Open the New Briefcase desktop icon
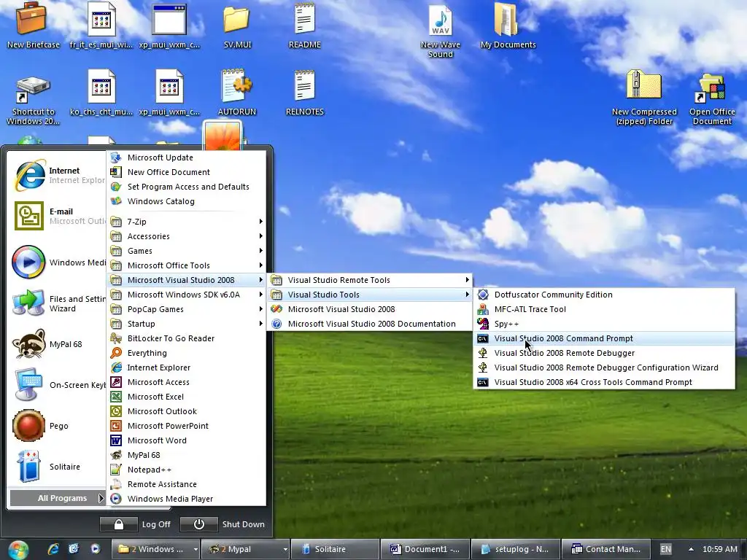The width and height of the screenshot is (747, 560). point(33,26)
